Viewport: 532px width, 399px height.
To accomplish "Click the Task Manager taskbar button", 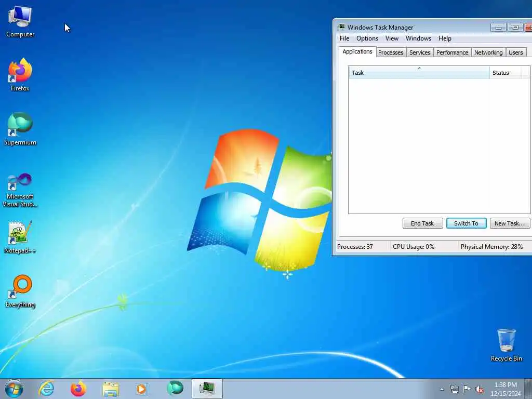I will [x=207, y=389].
